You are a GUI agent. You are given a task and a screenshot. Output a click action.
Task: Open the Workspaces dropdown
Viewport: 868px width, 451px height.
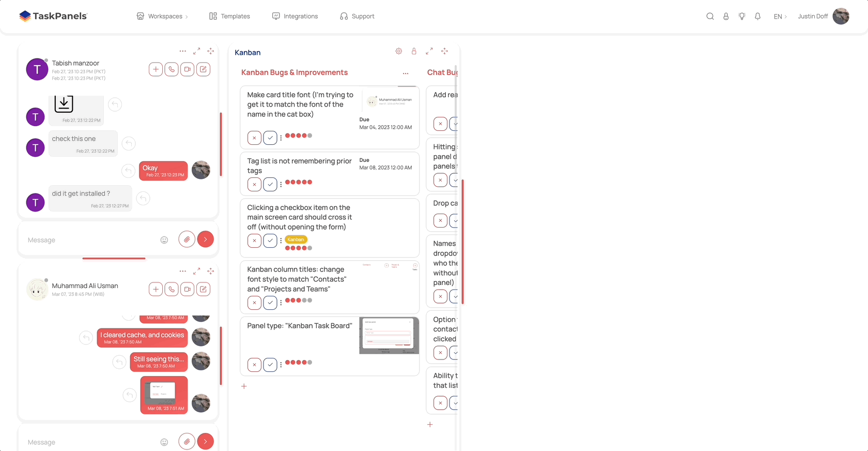[162, 17]
